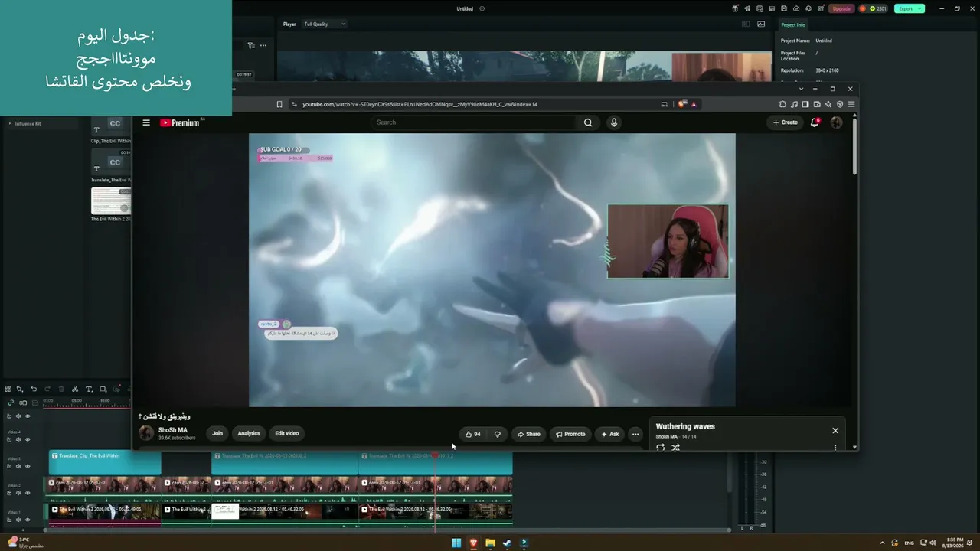The height and width of the screenshot is (551, 980).
Task: Switch to the Project Info tab
Action: (793, 25)
